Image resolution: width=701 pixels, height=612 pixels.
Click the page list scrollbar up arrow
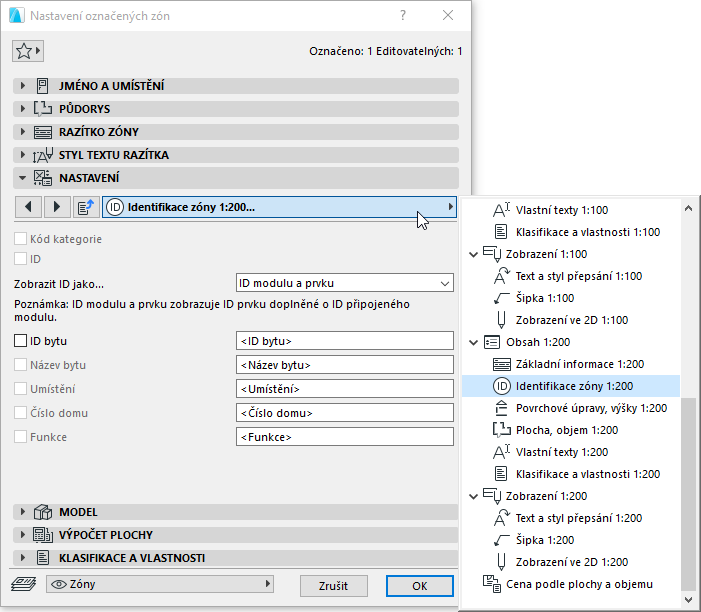688,208
